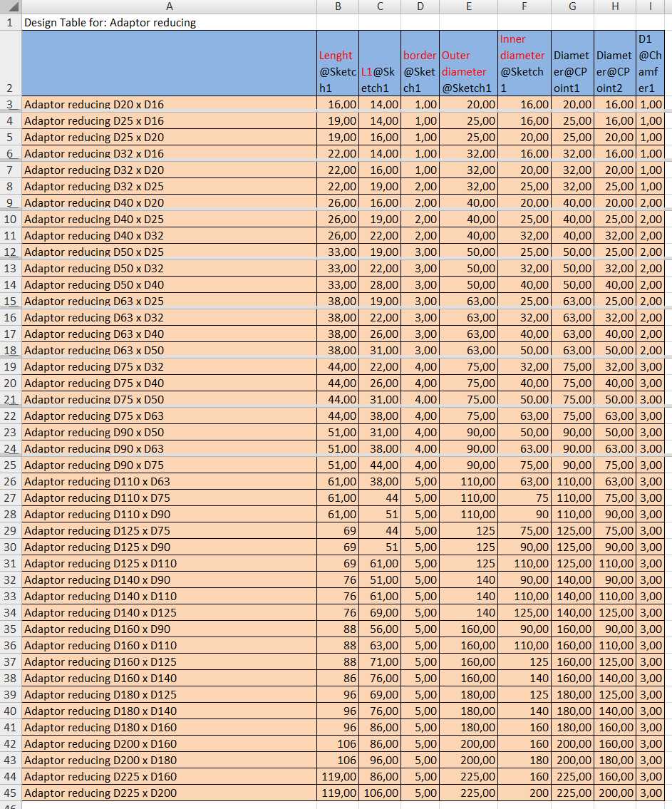
Task: Click the 'Diameter@CPoint2' header cell
Action: click(615, 63)
